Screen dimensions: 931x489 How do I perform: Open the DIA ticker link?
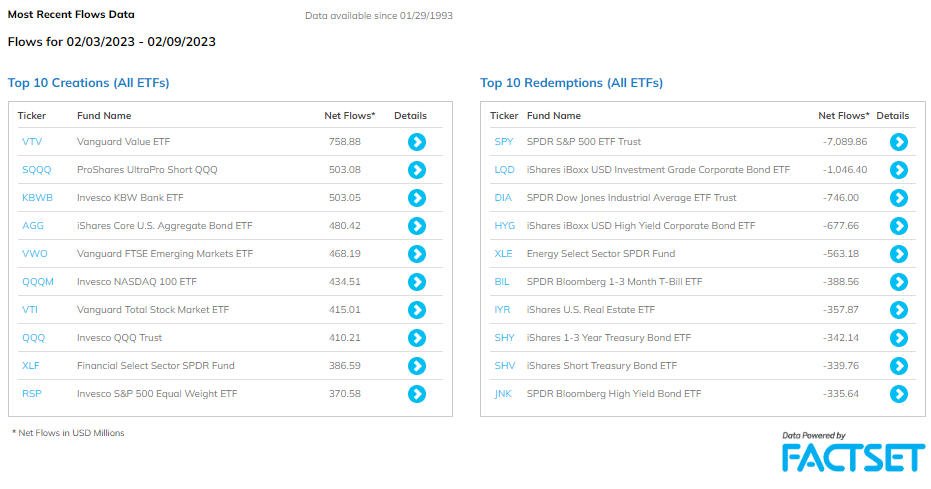(x=503, y=198)
